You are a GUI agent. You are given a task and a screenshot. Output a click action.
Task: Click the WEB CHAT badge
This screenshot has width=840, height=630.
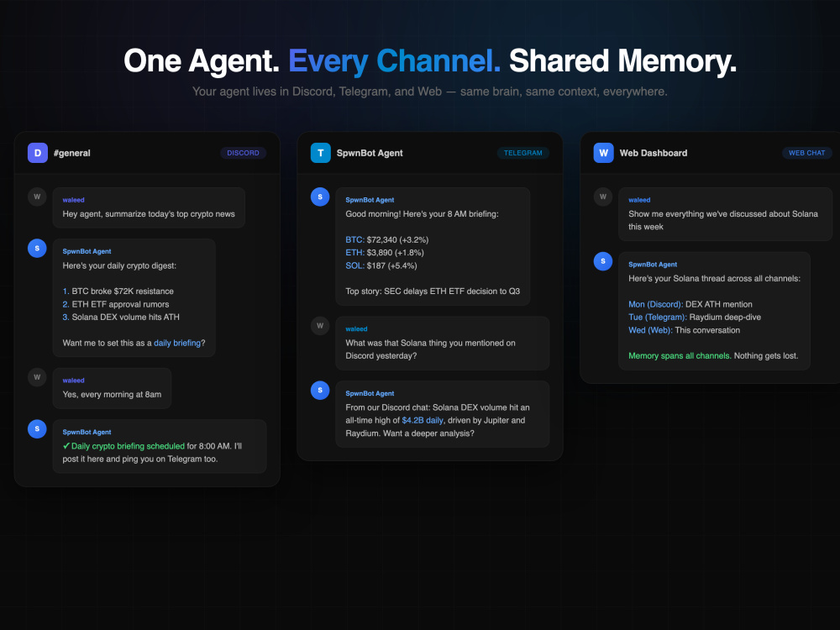click(x=806, y=153)
